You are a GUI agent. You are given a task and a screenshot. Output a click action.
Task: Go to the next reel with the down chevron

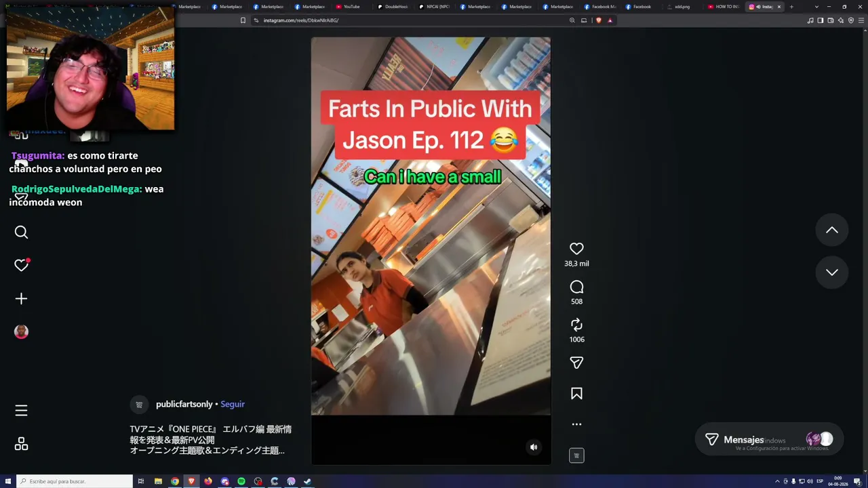tap(832, 272)
